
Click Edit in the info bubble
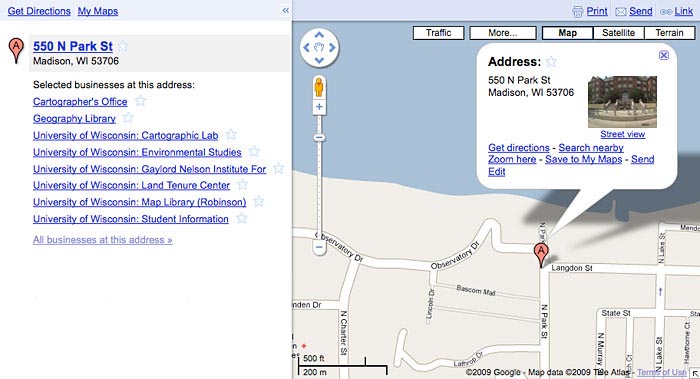coord(496,172)
